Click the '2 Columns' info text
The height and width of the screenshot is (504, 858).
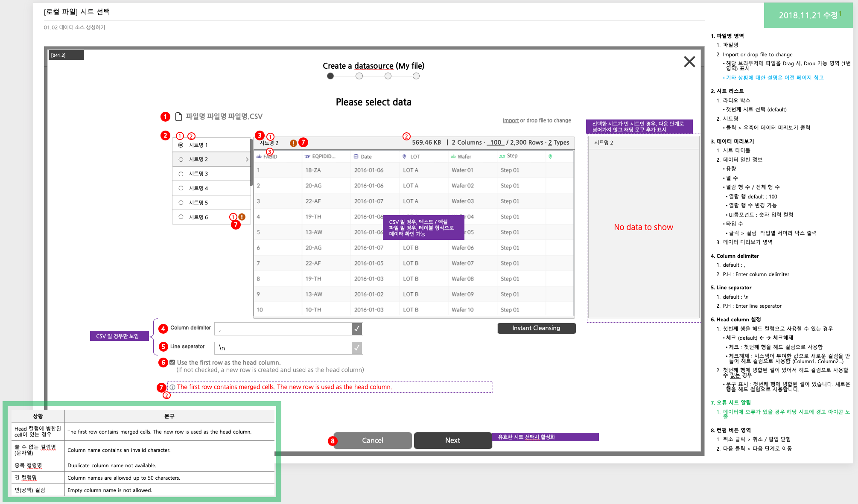pos(467,143)
